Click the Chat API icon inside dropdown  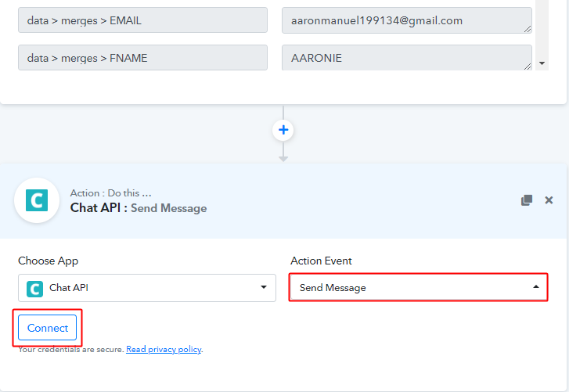click(35, 289)
